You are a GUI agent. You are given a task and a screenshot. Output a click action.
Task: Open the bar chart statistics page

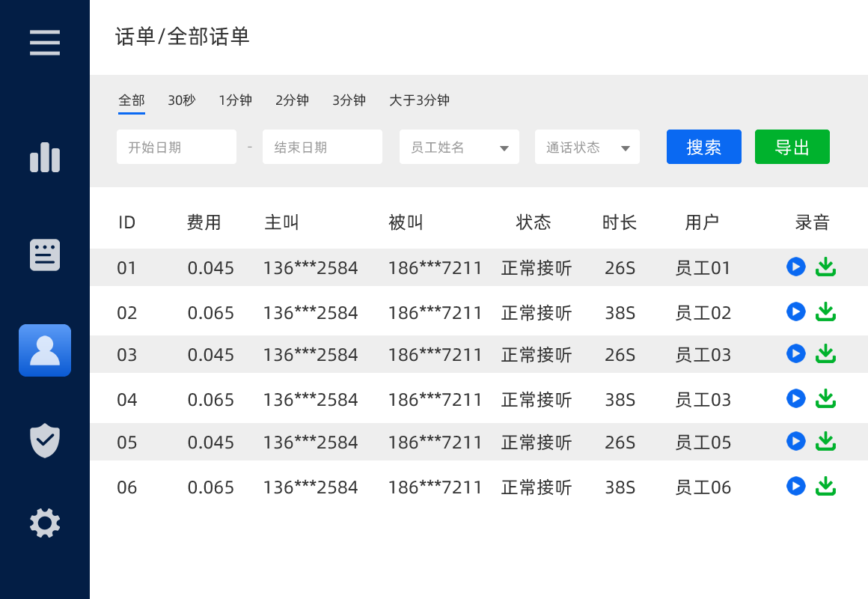[x=45, y=158]
